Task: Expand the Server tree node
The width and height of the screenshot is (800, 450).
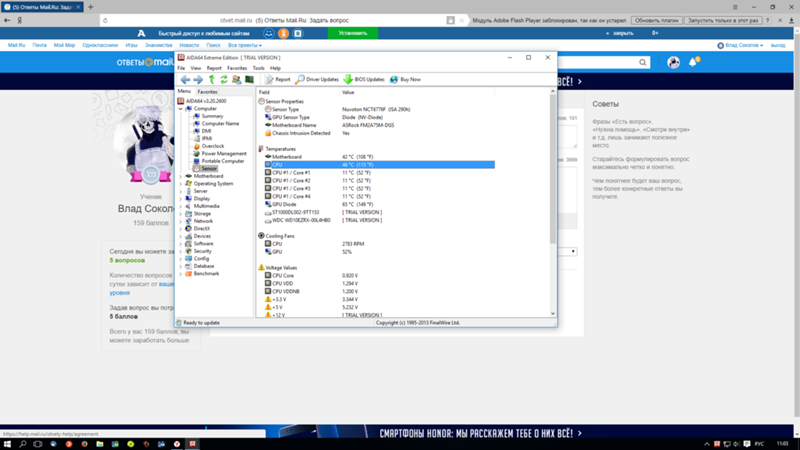Action: click(181, 191)
